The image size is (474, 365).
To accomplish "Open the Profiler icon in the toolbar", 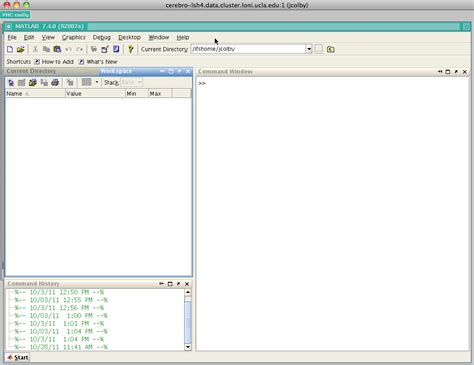I will (116, 49).
